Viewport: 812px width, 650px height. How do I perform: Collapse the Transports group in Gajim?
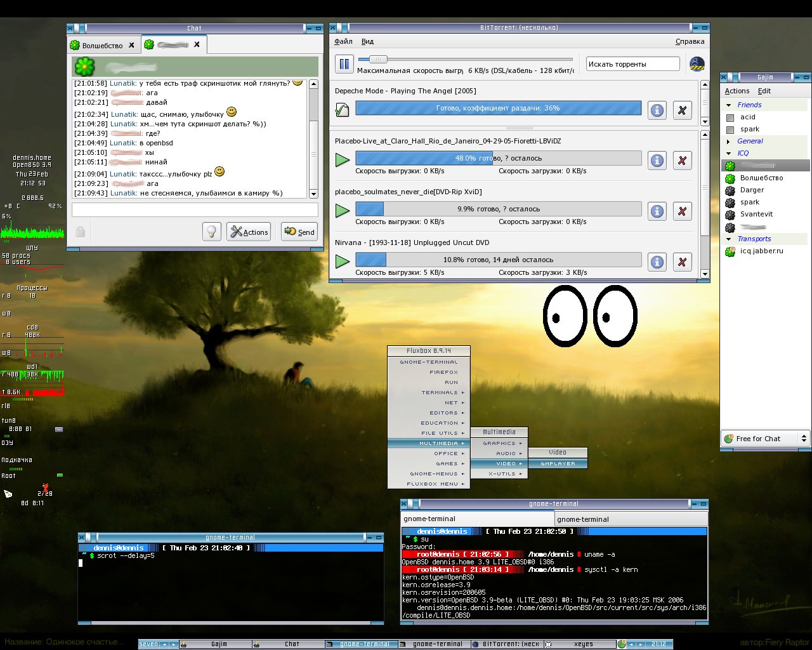pos(729,239)
